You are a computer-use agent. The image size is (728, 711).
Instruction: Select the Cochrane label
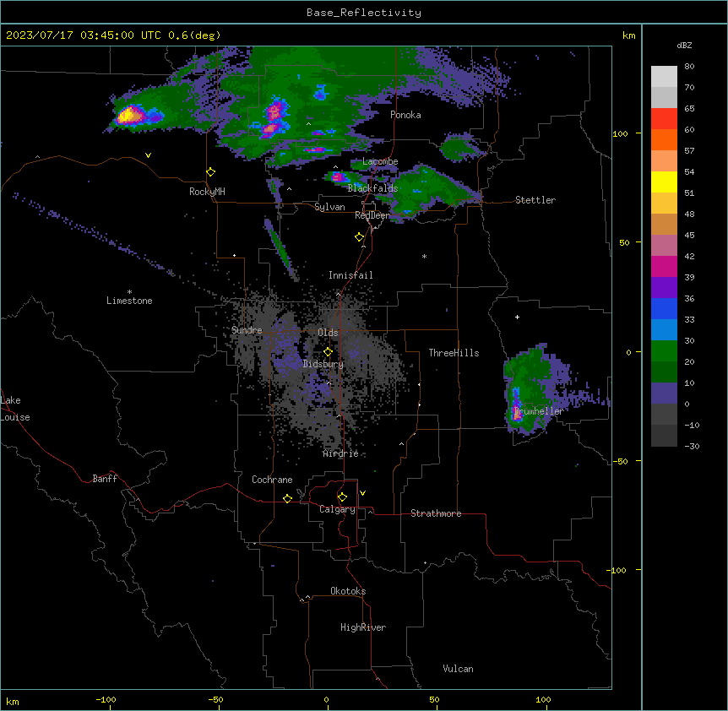tap(272, 480)
